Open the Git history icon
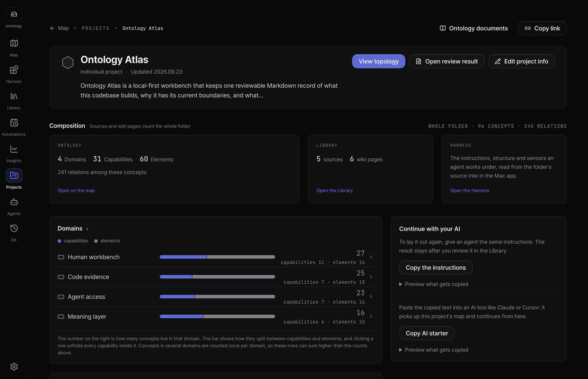The width and height of the screenshot is (588, 379). tap(14, 228)
